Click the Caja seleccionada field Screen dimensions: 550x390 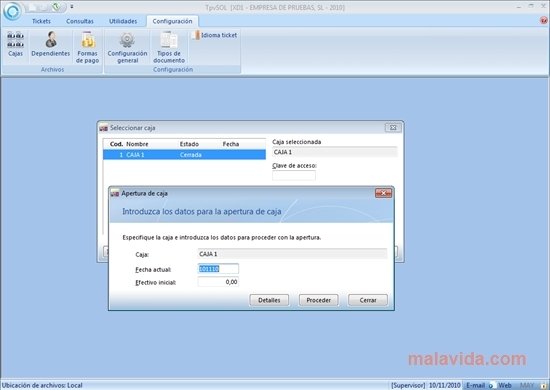(335, 152)
